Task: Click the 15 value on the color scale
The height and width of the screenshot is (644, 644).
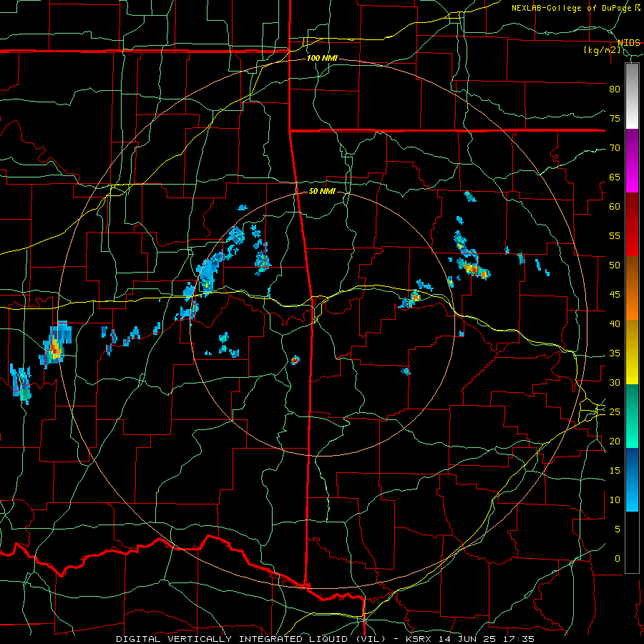Action: pos(615,471)
